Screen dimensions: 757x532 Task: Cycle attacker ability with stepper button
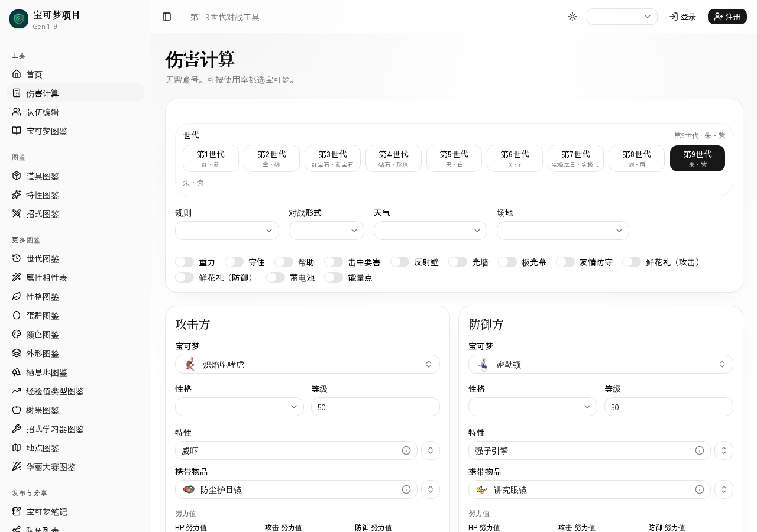pyautogui.click(x=431, y=450)
